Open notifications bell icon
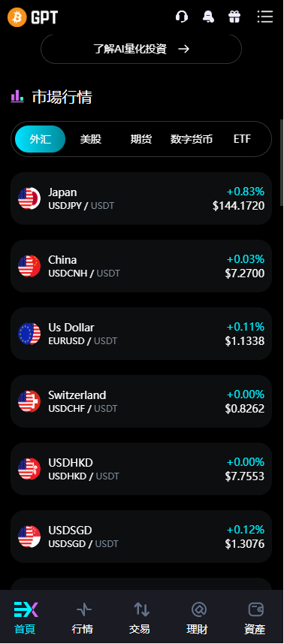Screen dimensions: 284x644 tap(208, 17)
